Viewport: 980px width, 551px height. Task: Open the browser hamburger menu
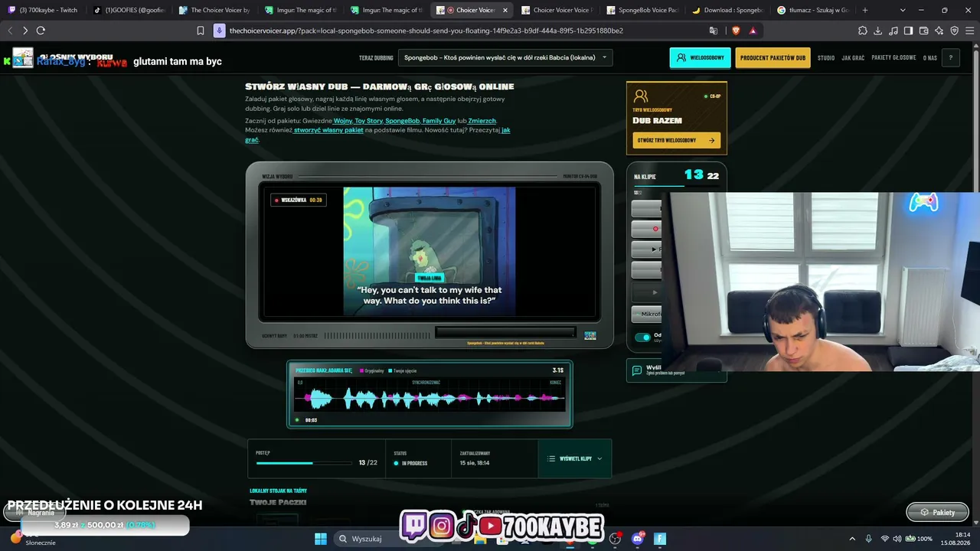970,31
